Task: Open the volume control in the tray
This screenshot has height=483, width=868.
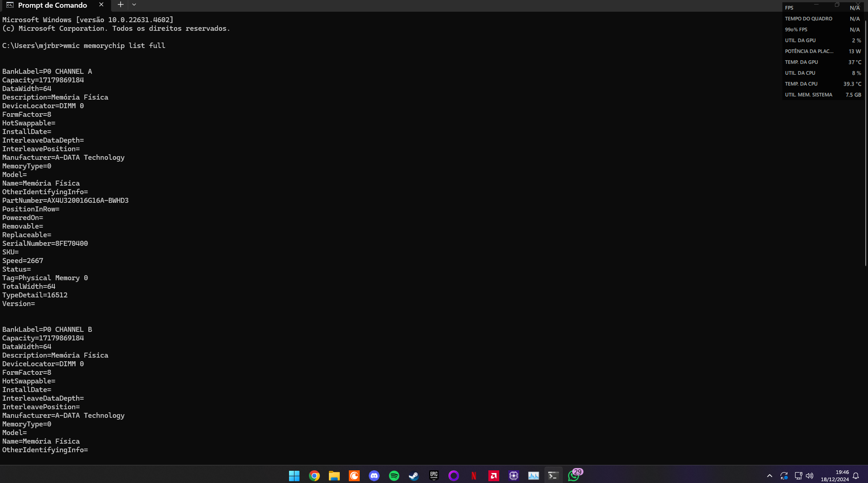Action: [810, 476]
